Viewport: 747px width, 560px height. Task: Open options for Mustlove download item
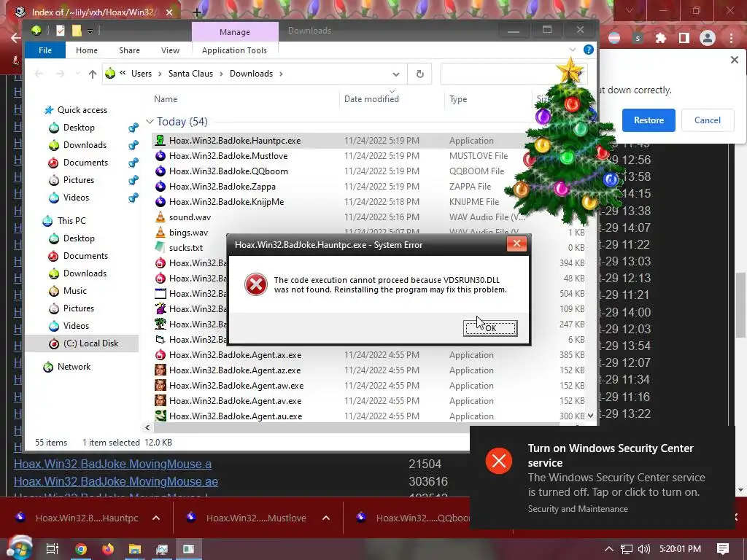pos(326,518)
